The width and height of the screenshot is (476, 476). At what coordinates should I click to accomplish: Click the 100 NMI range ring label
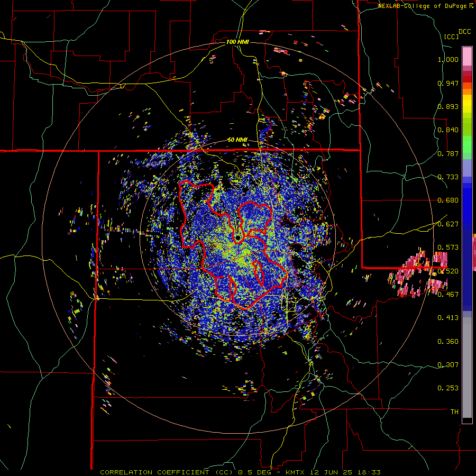tap(237, 42)
